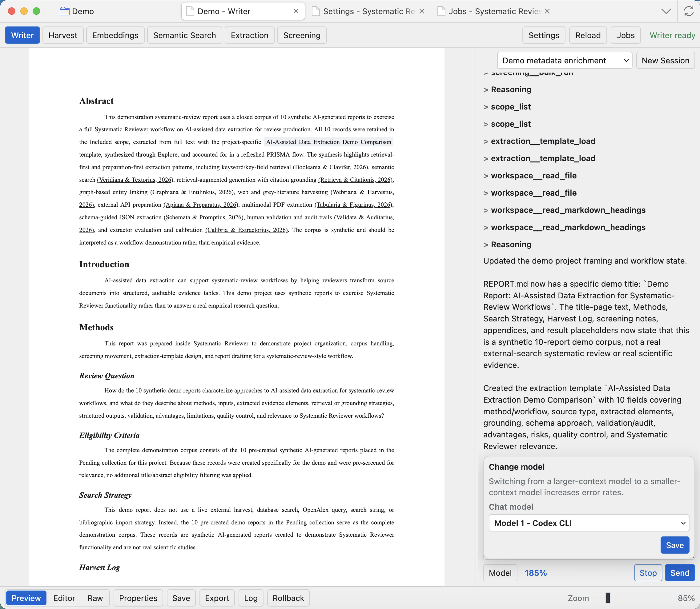
Task: Expand the first workspace__read_markdown_headings entry
Action: pos(564,210)
